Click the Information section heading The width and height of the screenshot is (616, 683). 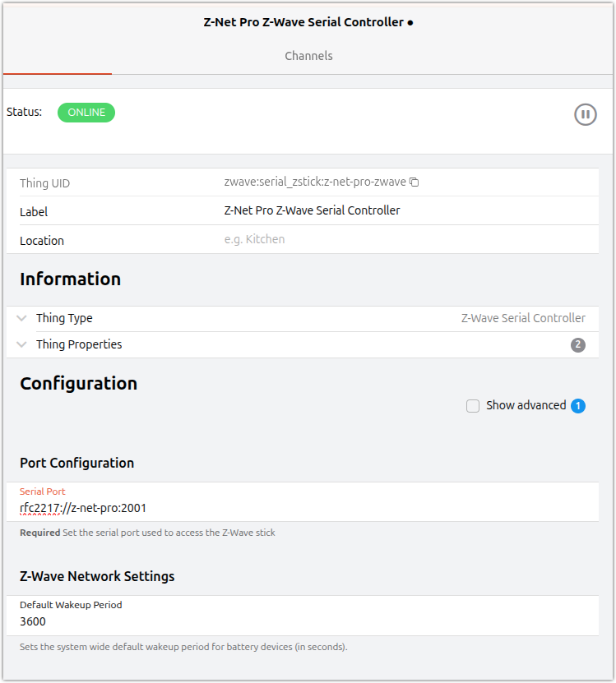tap(70, 279)
